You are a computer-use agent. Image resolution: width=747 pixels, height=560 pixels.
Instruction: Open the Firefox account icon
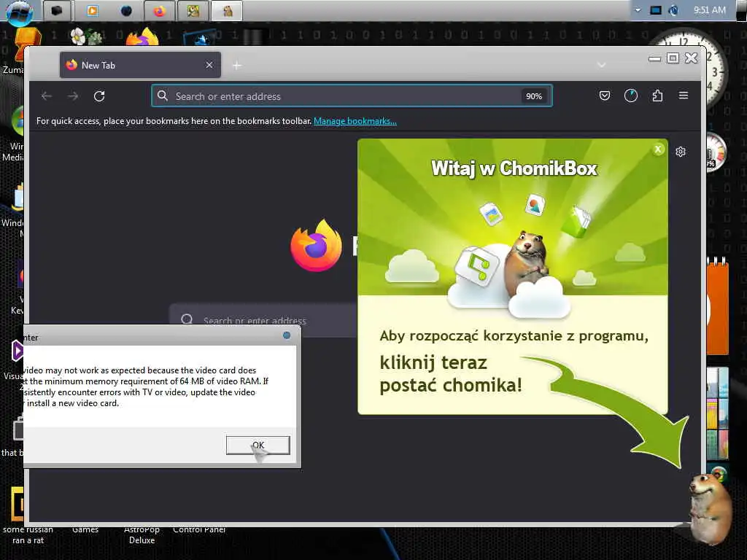[x=631, y=96]
